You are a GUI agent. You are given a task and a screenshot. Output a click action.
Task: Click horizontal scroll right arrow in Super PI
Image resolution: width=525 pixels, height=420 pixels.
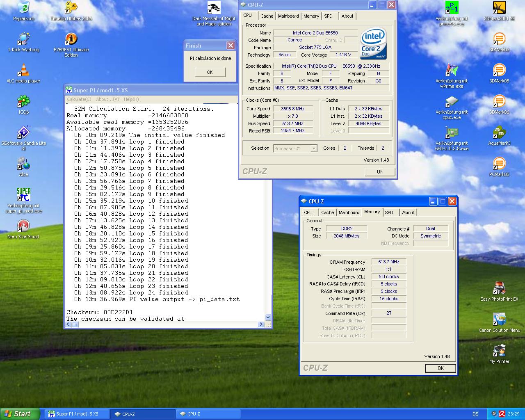(x=261, y=324)
